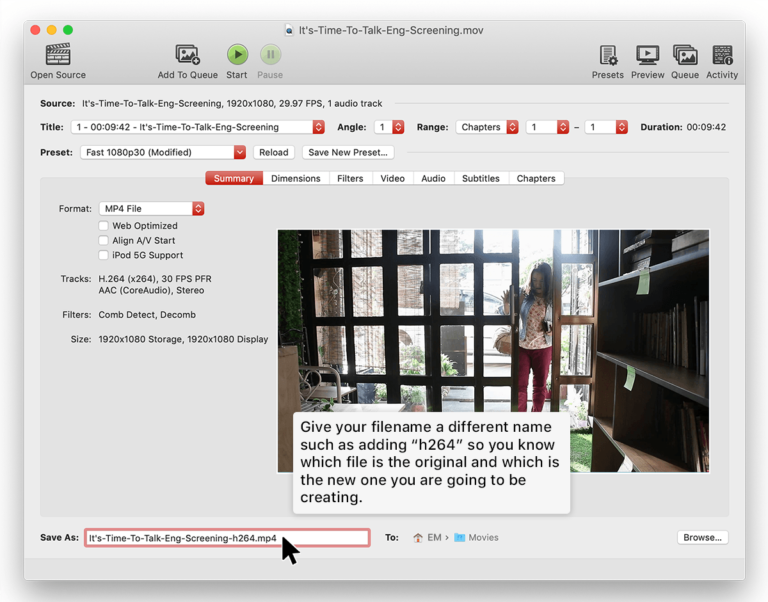Click the Duration value 00:09:42

click(706, 127)
